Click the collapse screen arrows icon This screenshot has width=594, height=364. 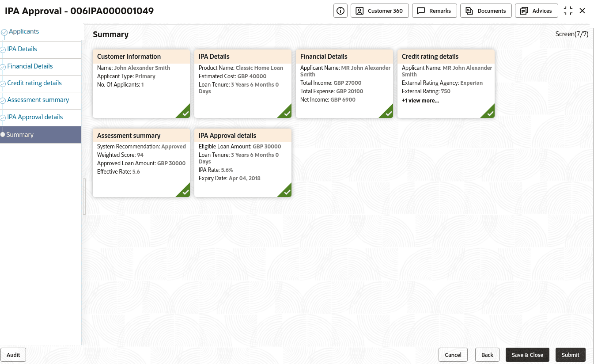pos(568,11)
